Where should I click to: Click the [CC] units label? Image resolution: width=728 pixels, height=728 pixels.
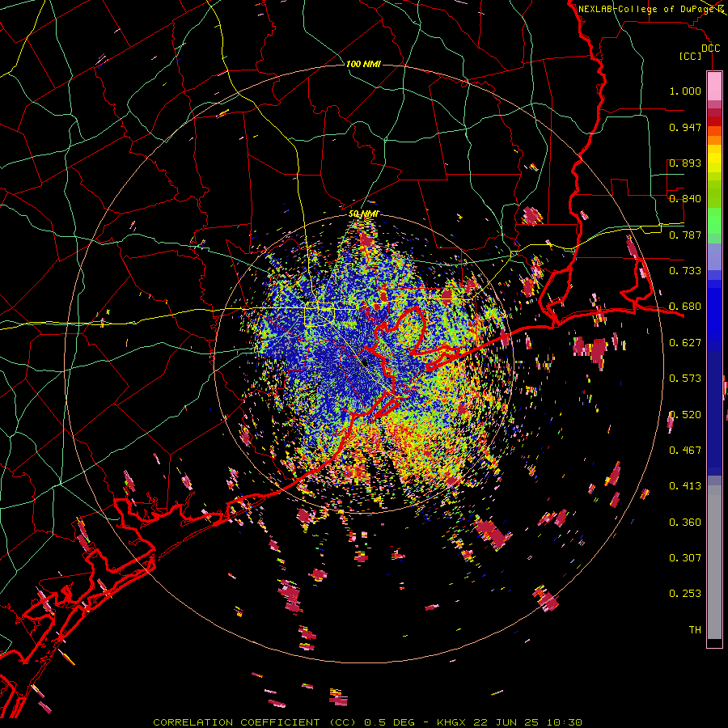[x=691, y=56]
